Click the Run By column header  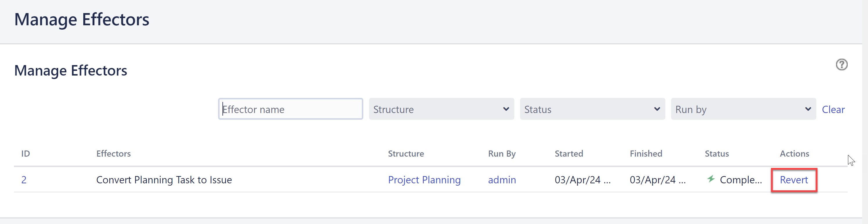[502, 153]
